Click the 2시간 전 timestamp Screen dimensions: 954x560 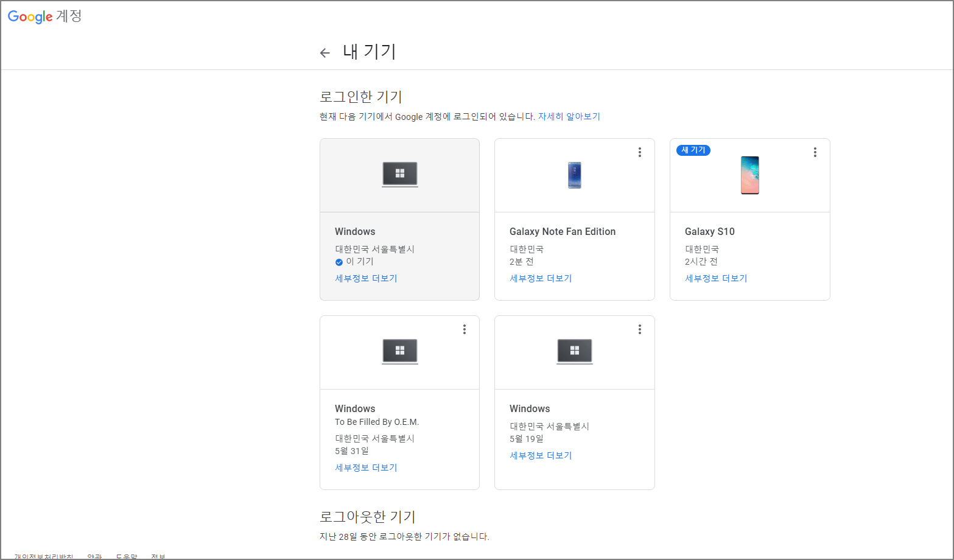[701, 262]
